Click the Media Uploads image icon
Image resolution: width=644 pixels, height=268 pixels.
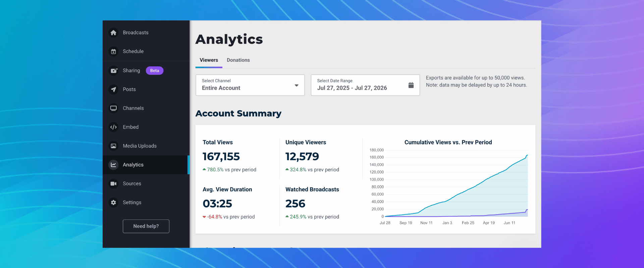click(x=113, y=146)
